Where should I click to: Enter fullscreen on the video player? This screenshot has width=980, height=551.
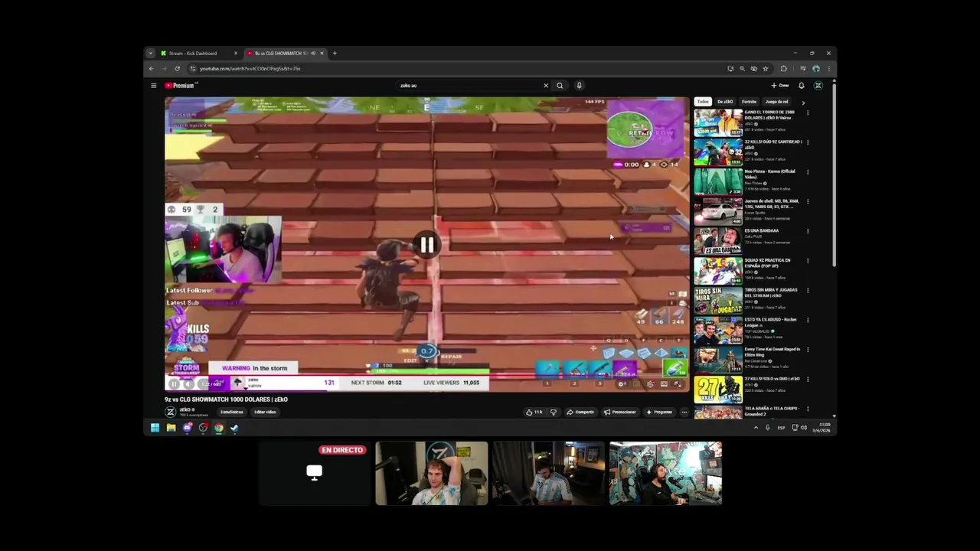tap(678, 384)
